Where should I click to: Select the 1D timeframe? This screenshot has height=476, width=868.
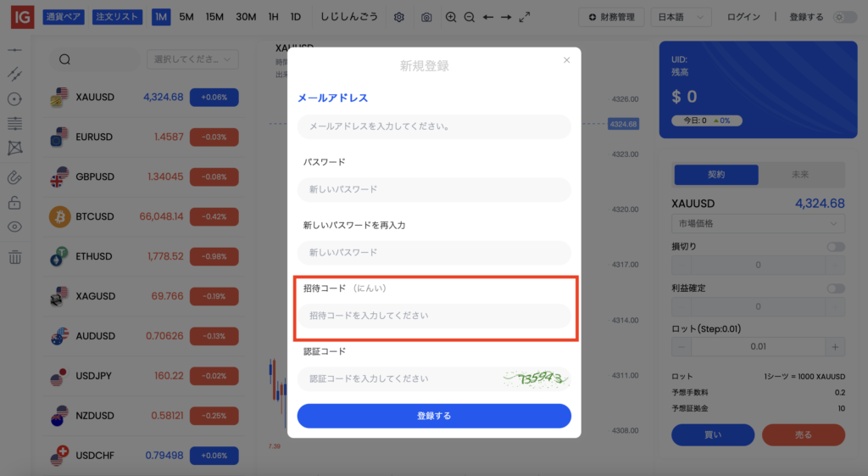pos(296,17)
